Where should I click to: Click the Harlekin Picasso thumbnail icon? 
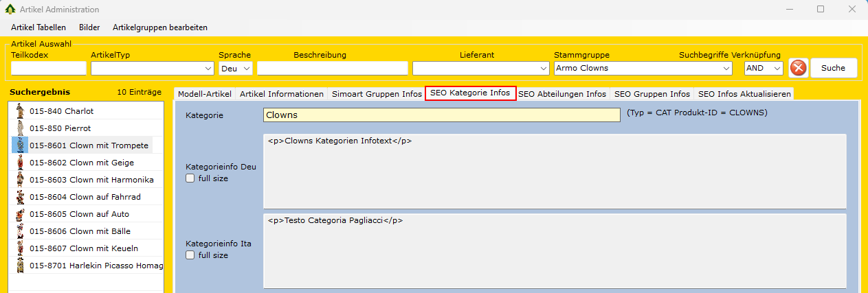point(20,266)
